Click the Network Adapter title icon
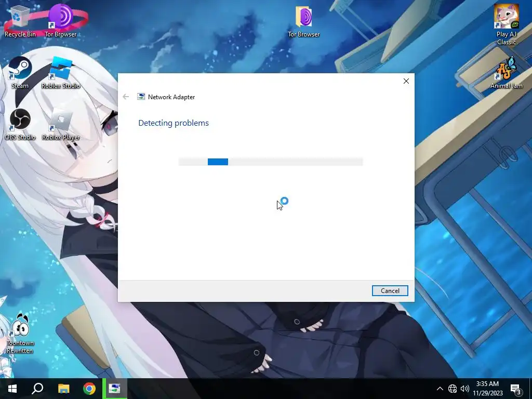 [141, 97]
